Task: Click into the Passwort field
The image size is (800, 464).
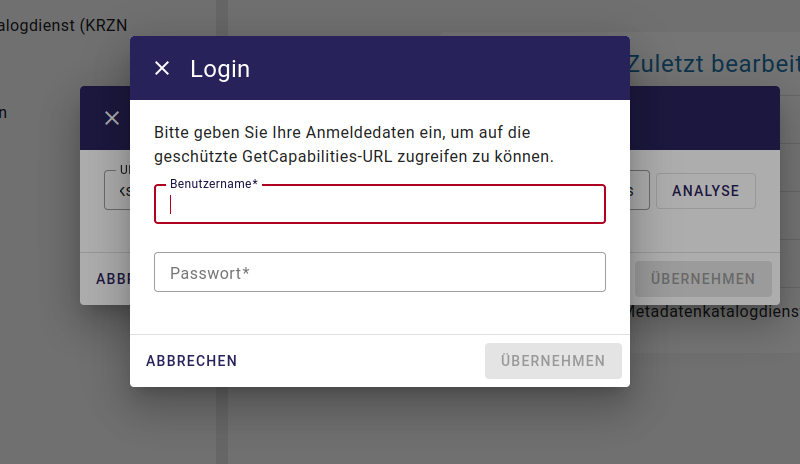Action: coord(380,272)
